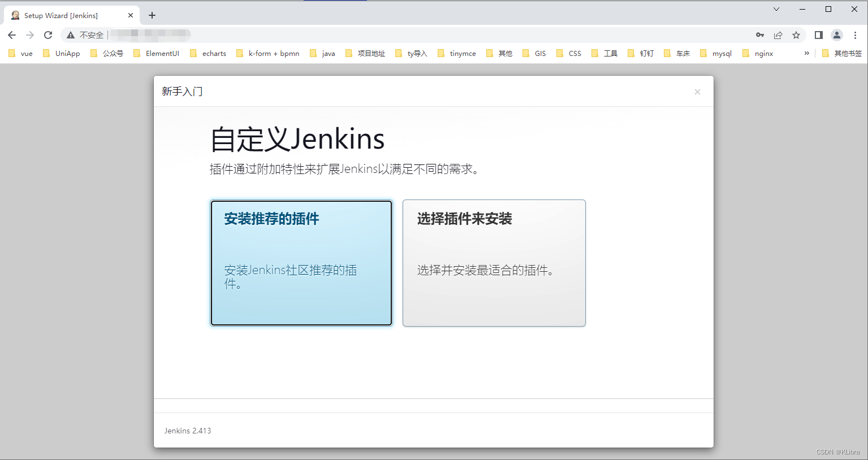Open the 工具 bookmark folder
Screen dimensions: 868x460
point(604,54)
